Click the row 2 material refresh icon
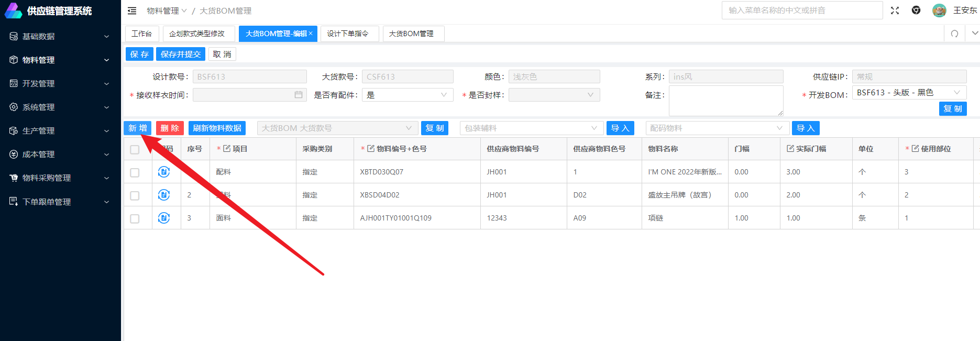 coord(164,195)
